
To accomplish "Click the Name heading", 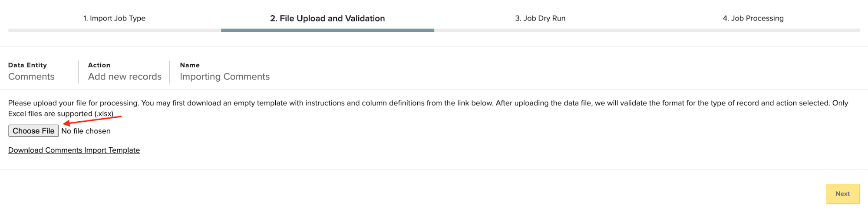I will pyautogui.click(x=190, y=65).
